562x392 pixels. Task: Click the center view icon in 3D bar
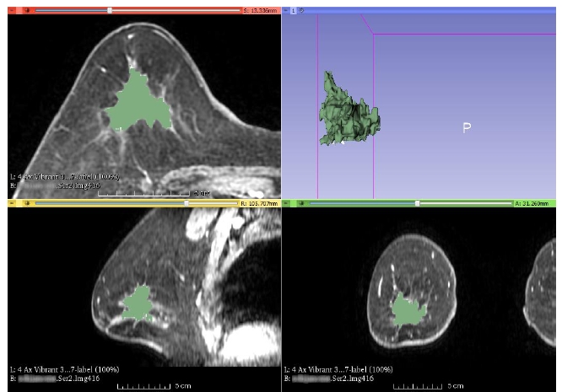point(301,11)
